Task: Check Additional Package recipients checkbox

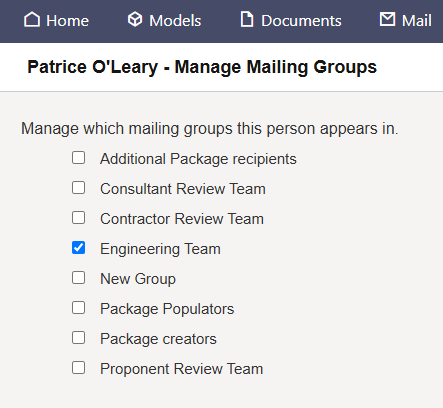Action: [78, 158]
